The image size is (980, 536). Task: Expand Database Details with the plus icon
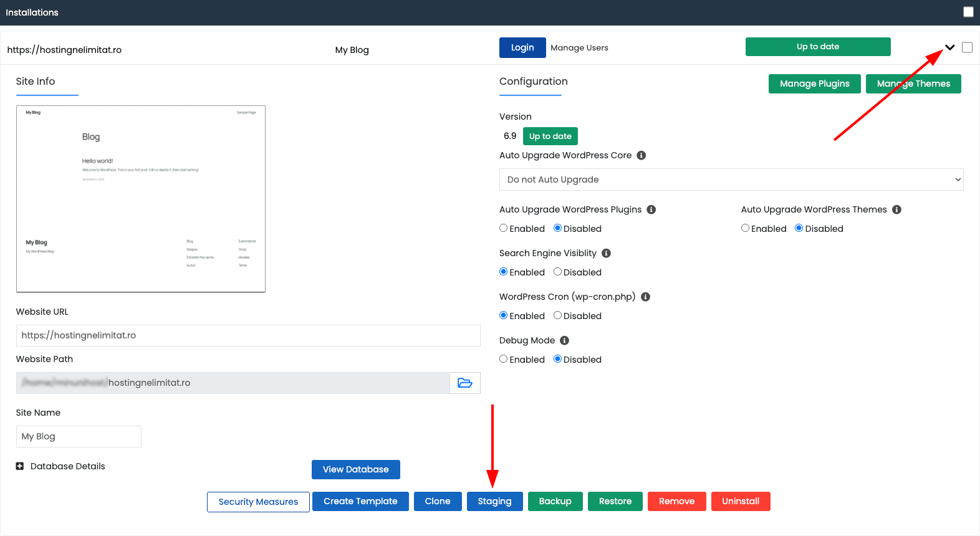(20, 466)
